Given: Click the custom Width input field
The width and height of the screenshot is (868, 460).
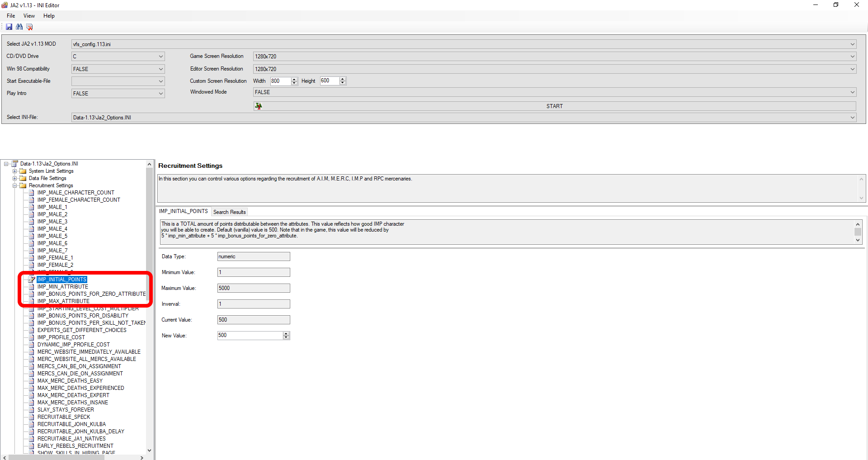Looking at the screenshot, I should (x=280, y=81).
